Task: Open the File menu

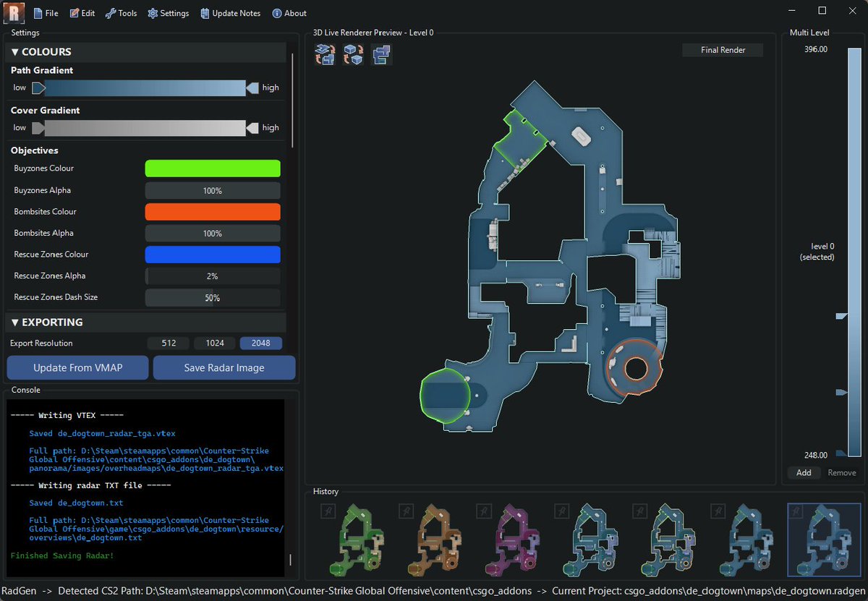Action: pos(46,13)
